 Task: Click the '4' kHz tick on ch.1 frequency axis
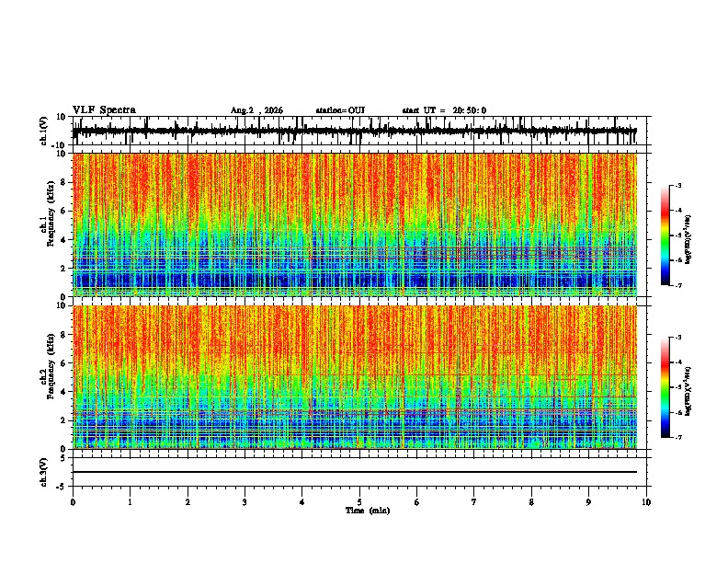pyautogui.click(x=64, y=240)
